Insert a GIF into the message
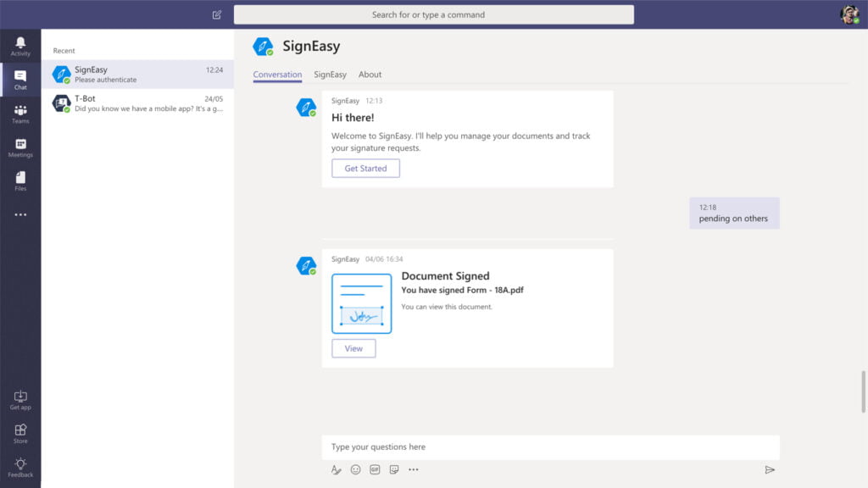868x488 pixels. click(375, 469)
